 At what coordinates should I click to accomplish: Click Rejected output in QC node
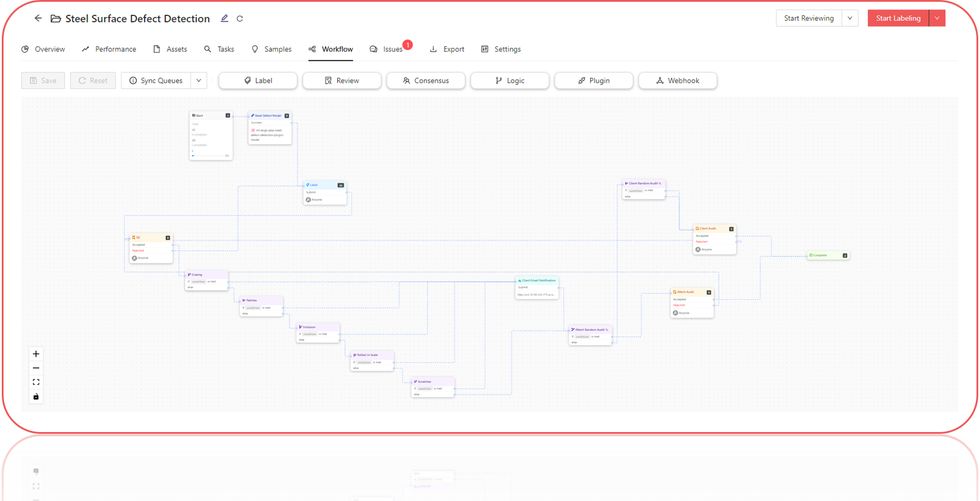pos(138,250)
